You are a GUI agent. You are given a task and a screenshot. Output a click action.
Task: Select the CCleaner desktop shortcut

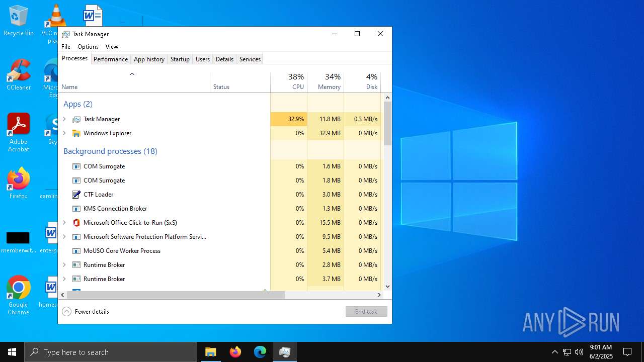[18, 75]
